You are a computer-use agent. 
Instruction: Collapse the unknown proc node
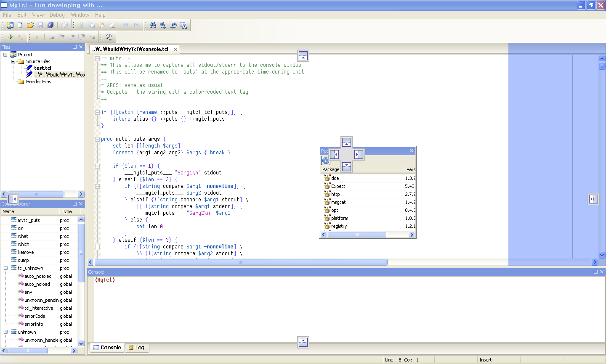(5, 332)
